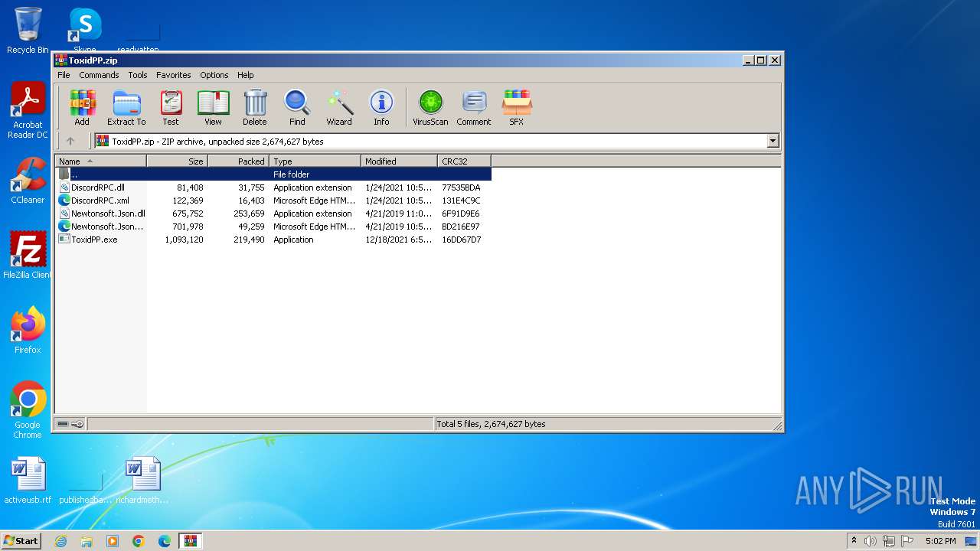Screen dimensions: 980x551
Task: Click the Action Center flag tray icon
Action: point(907,541)
